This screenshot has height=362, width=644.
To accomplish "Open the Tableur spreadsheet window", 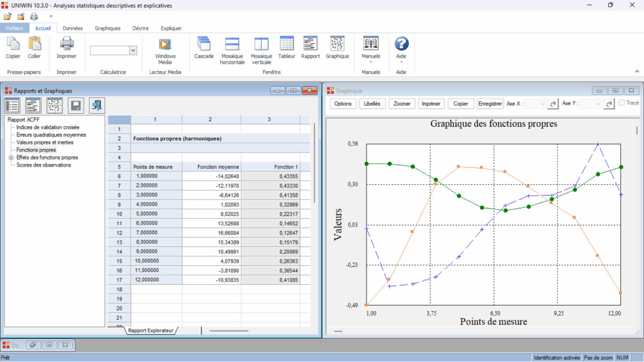I will point(287,43).
